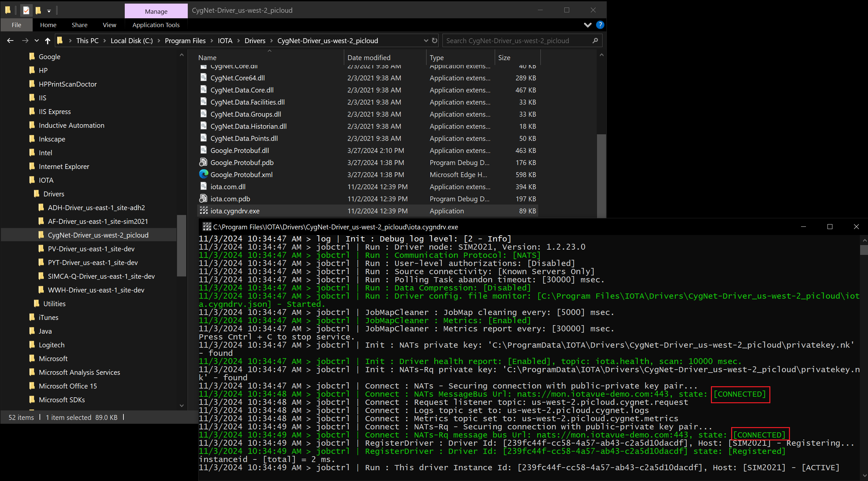868x481 pixels.
Task: Expand the ribbon with chevron
Action: [588, 25]
